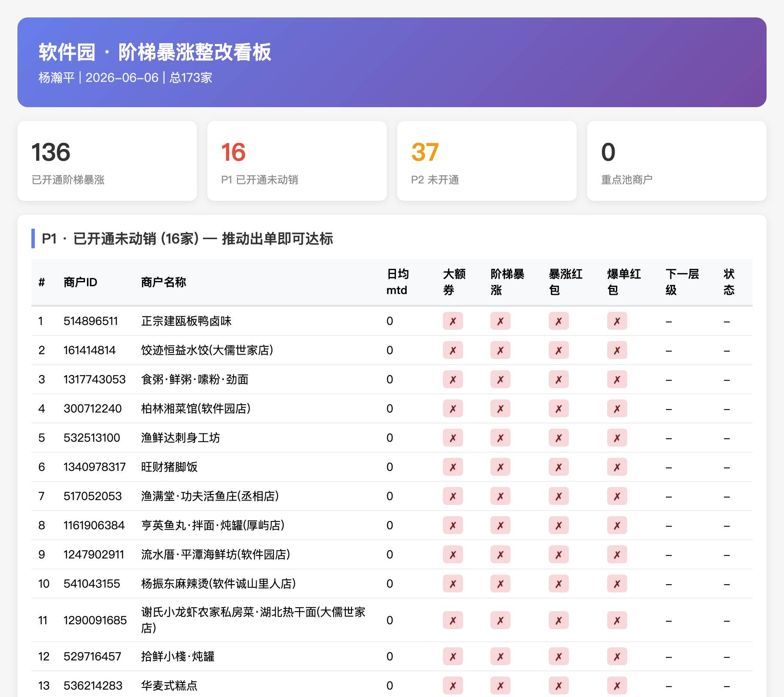
Task: Click merchant ID 300712240
Action: (93, 409)
